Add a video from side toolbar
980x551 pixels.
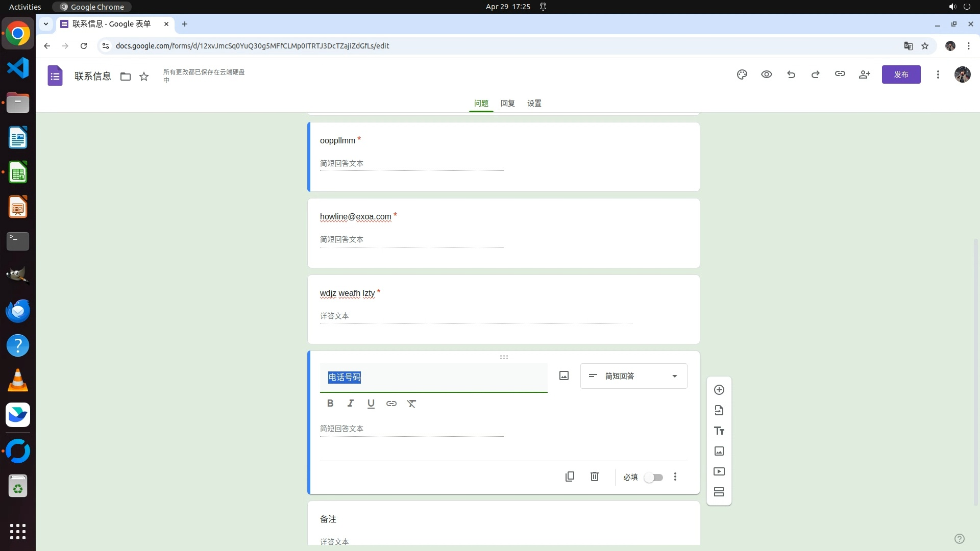tap(719, 471)
